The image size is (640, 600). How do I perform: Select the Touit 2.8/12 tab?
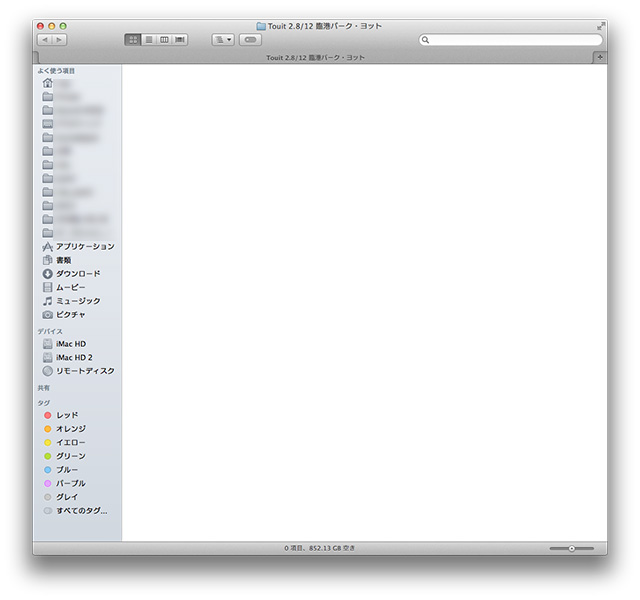point(315,58)
